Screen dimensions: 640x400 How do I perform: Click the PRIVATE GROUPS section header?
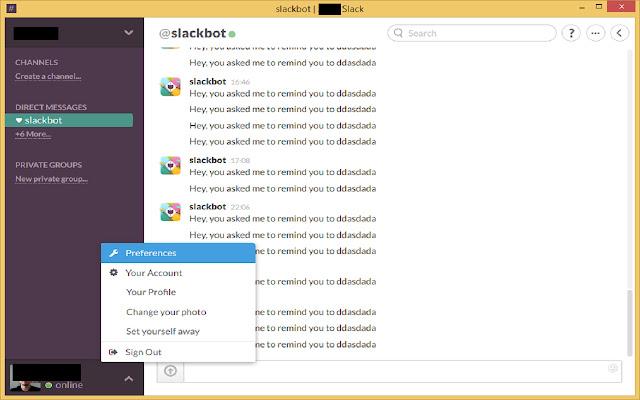point(49,165)
